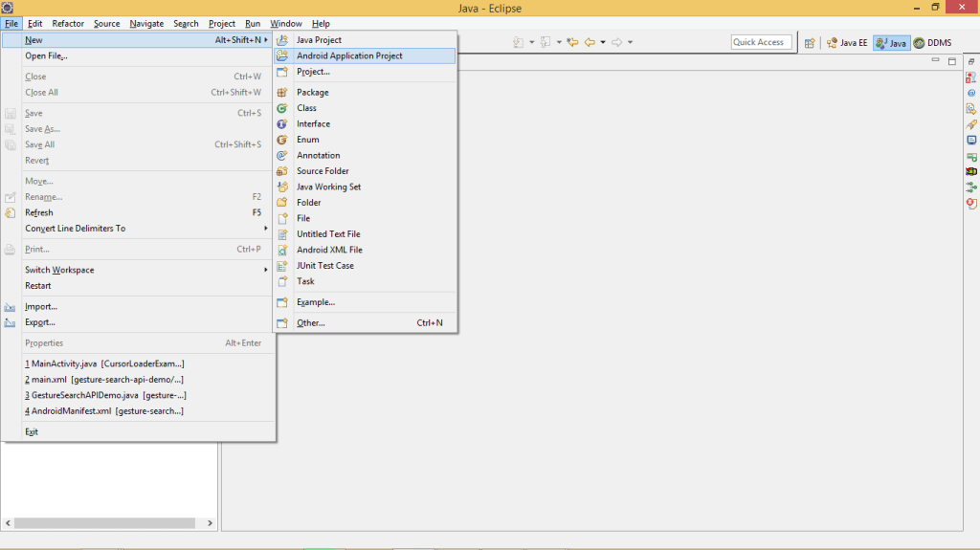Open the Run menu
Viewport: 980px width, 550px height.
[253, 23]
